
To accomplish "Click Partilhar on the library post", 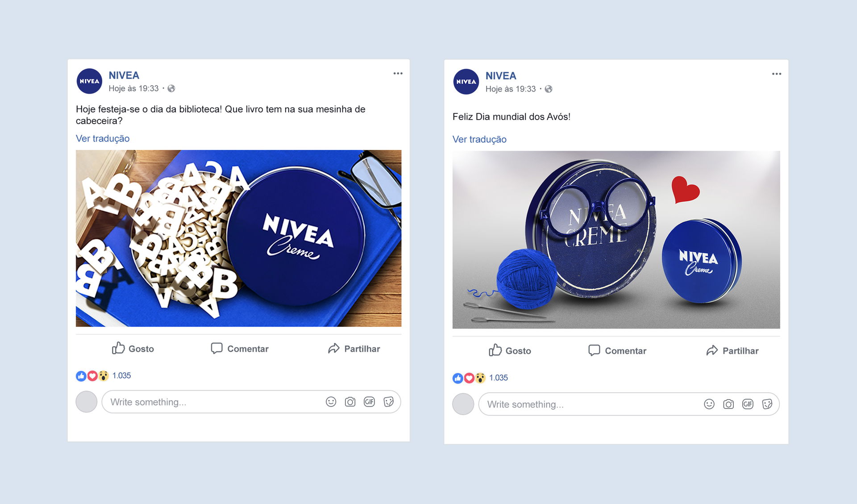I will pyautogui.click(x=354, y=349).
